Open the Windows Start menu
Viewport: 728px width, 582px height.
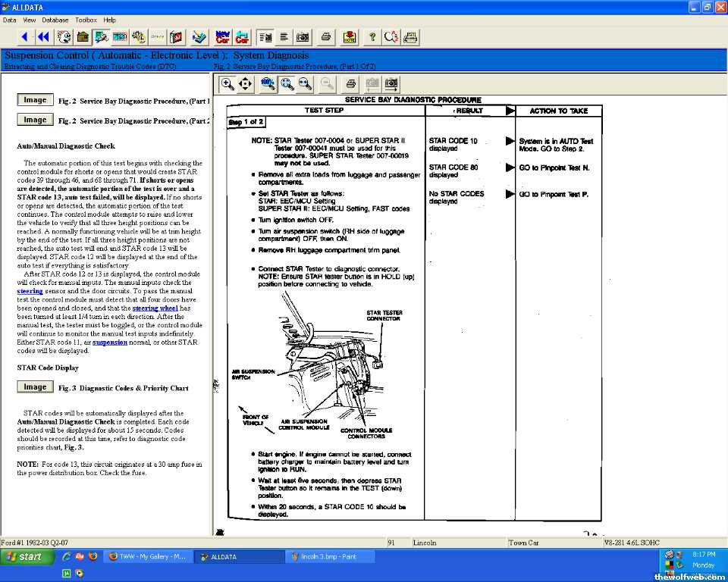tap(27, 556)
